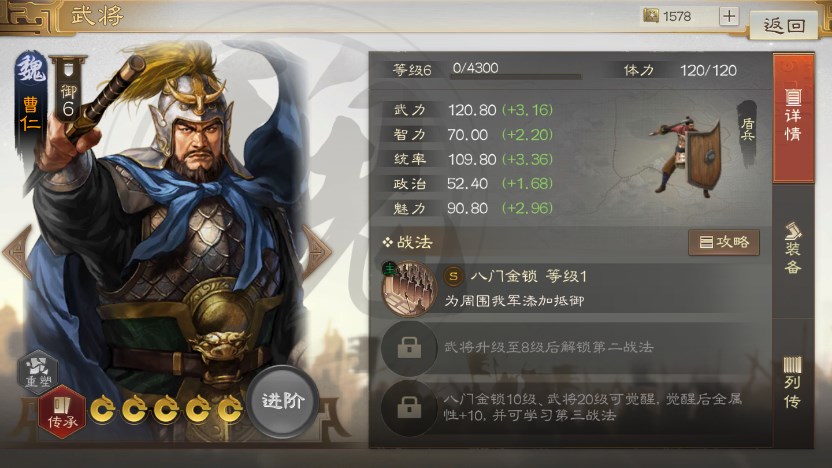
Task: Show next general with right arrow
Action: tap(316, 252)
